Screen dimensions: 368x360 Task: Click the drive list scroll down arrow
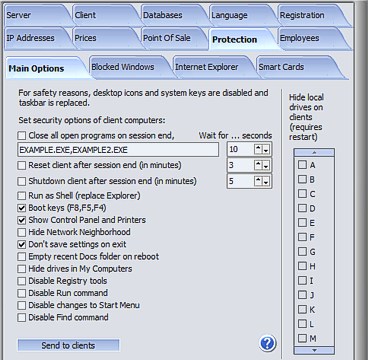click(x=314, y=350)
